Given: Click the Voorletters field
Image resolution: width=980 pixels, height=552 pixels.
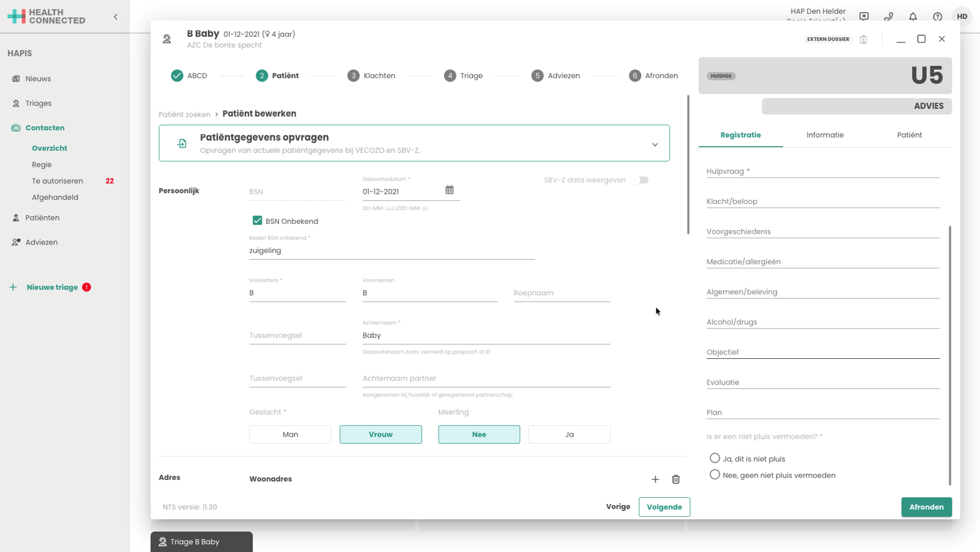Looking at the screenshot, I should [x=297, y=293].
